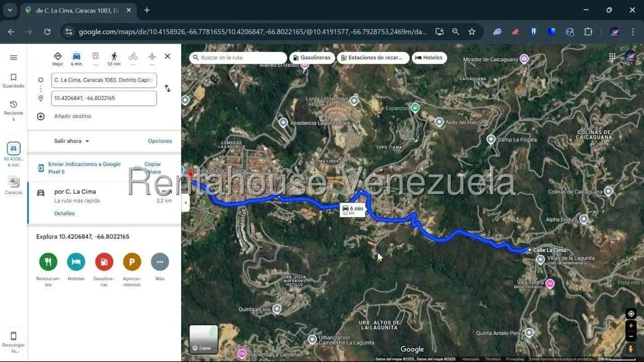Image resolution: width=644 pixels, height=362 pixels.
Task: Open the Google Maps hamburger menu
Action: point(14,58)
